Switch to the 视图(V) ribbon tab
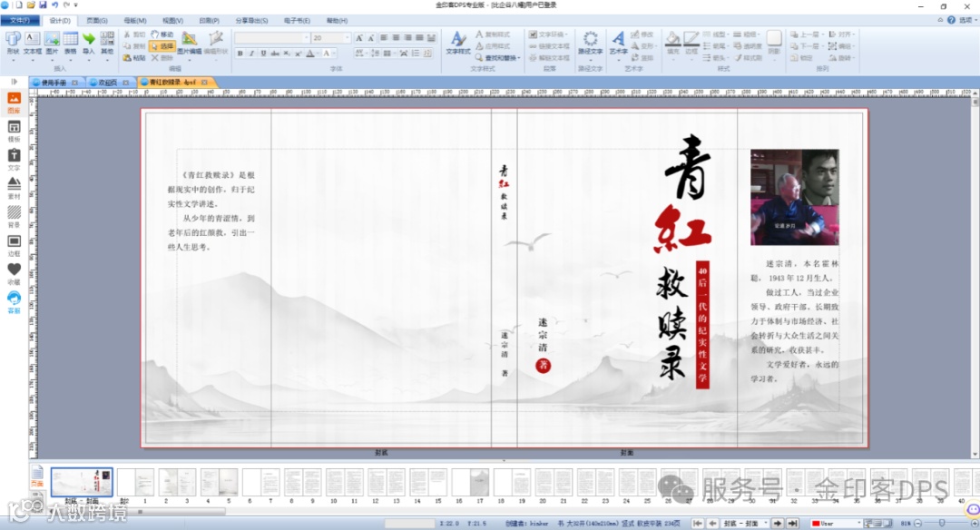This screenshot has width=980, height=530. click(172, 21)
